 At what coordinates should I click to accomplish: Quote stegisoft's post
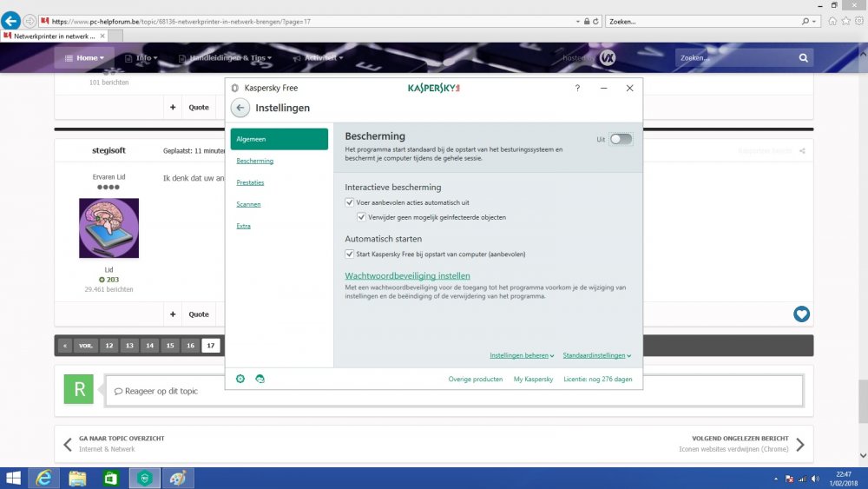pos(199,314)
